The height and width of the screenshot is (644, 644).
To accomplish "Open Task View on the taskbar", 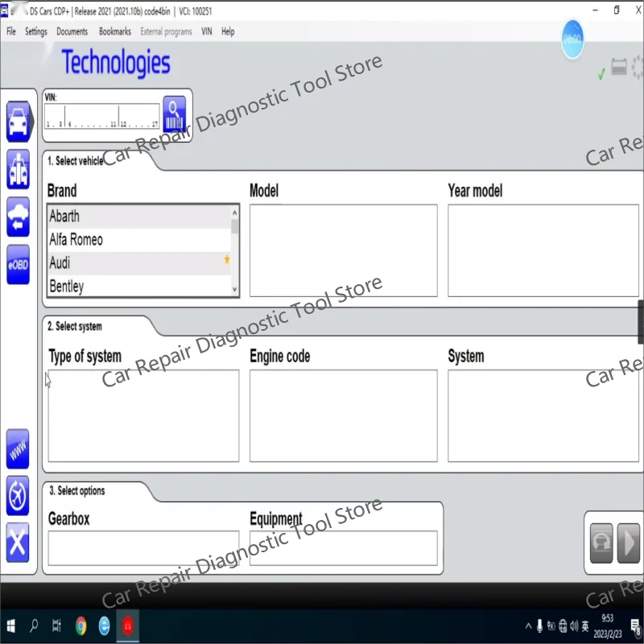I will (x=56, y=625).
